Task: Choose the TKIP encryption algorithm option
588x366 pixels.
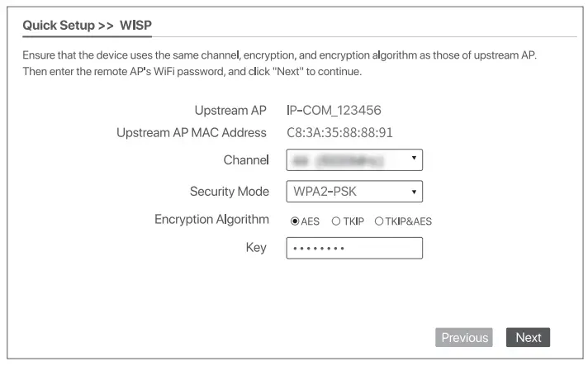Action: (336, 221)
